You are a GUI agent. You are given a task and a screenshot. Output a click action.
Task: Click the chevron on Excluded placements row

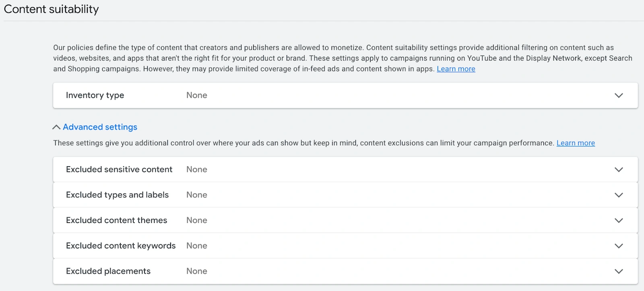click(619, 271)
